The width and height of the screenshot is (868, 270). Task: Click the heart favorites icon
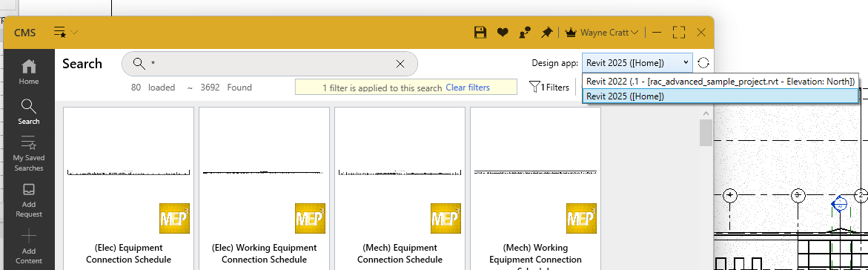click(503, 33)
